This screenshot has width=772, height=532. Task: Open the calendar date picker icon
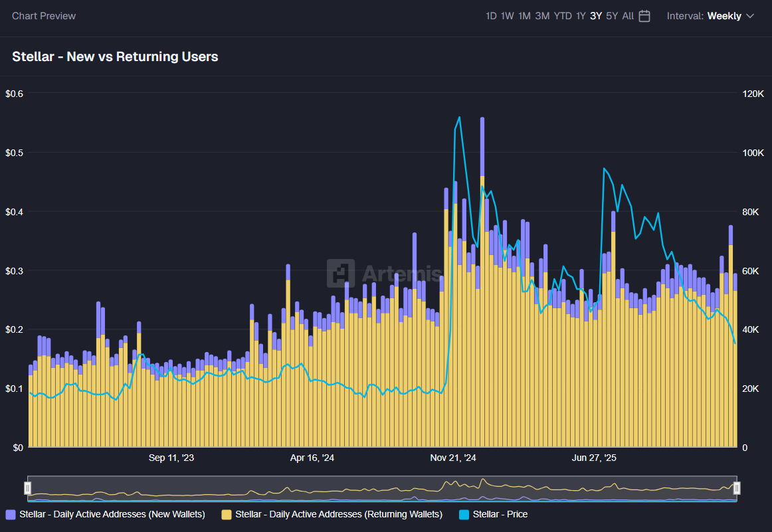[642, 15]
